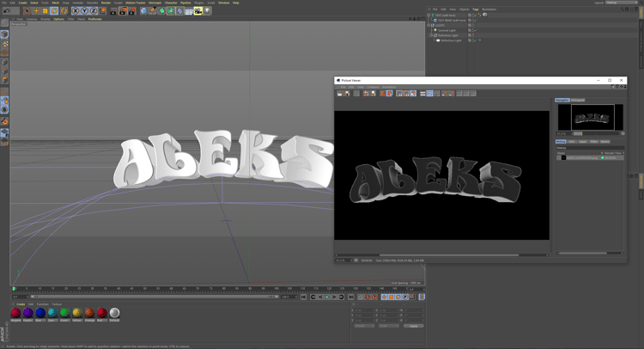Click the Cube primitive icon
The image size is (644, 349).
[143, 11]
